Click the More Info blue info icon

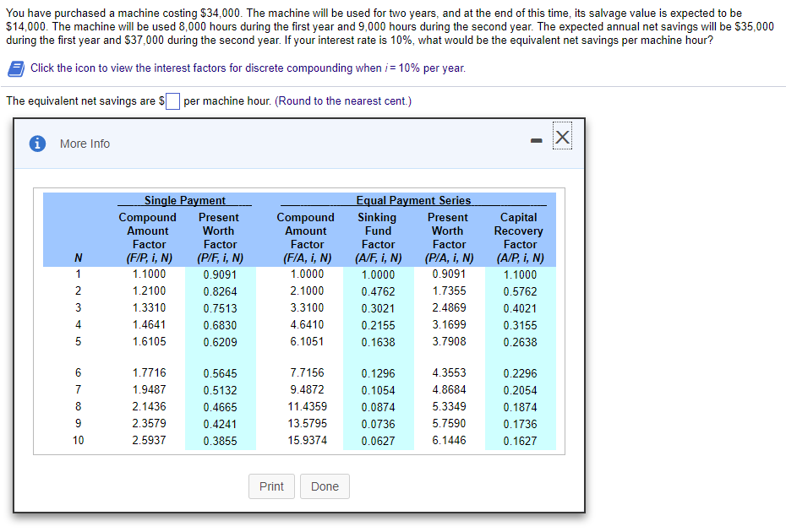point(37,144)
